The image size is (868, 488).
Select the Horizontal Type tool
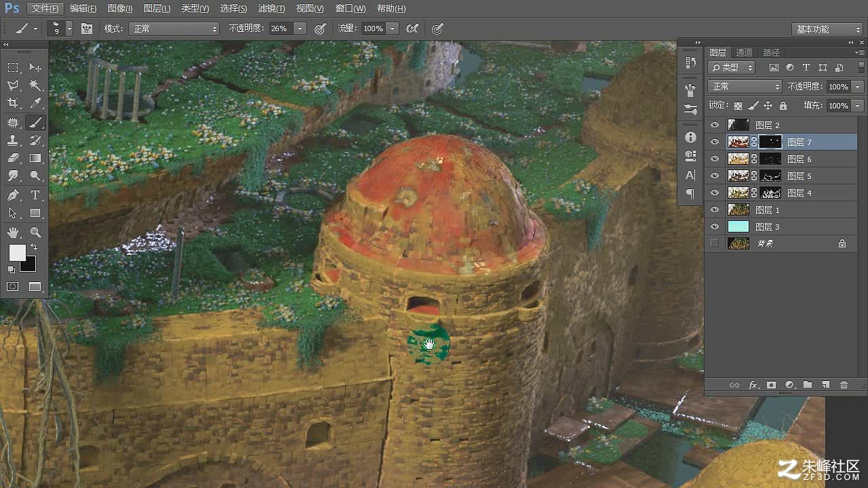coord(35,195)
